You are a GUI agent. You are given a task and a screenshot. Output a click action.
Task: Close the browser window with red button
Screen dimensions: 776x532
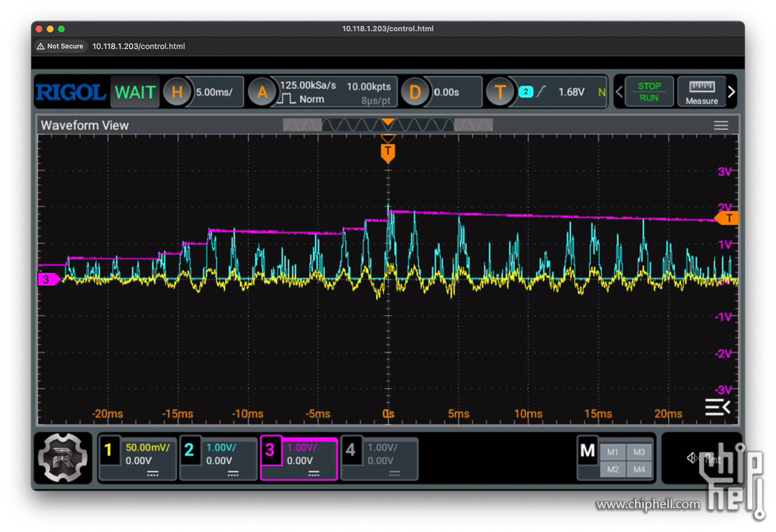coord(39,28)
